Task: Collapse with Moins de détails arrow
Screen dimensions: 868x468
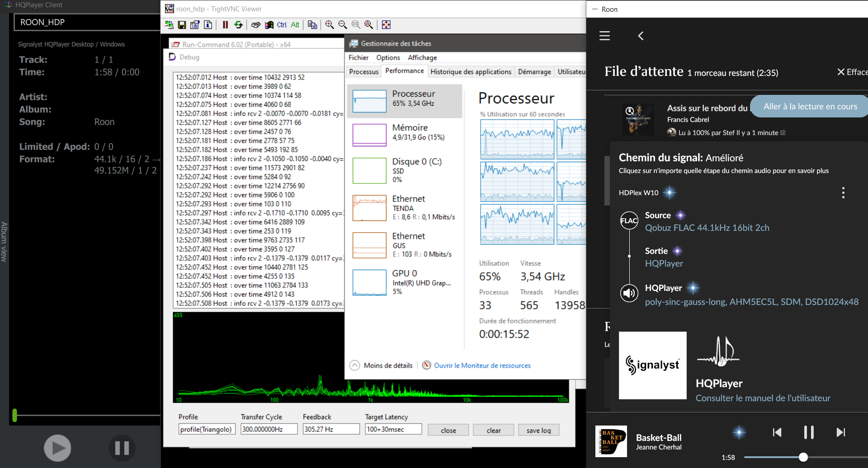Action: [x=354, y=365]
